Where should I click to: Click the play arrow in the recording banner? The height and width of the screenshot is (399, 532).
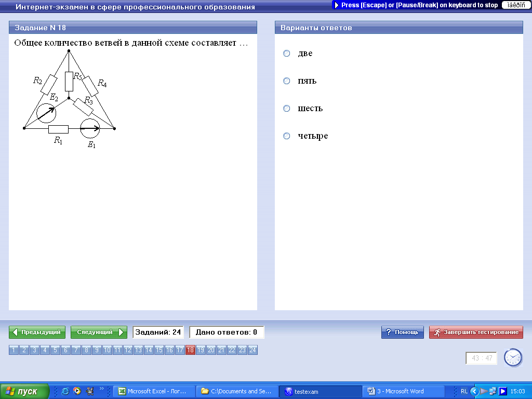click(337, 5)
